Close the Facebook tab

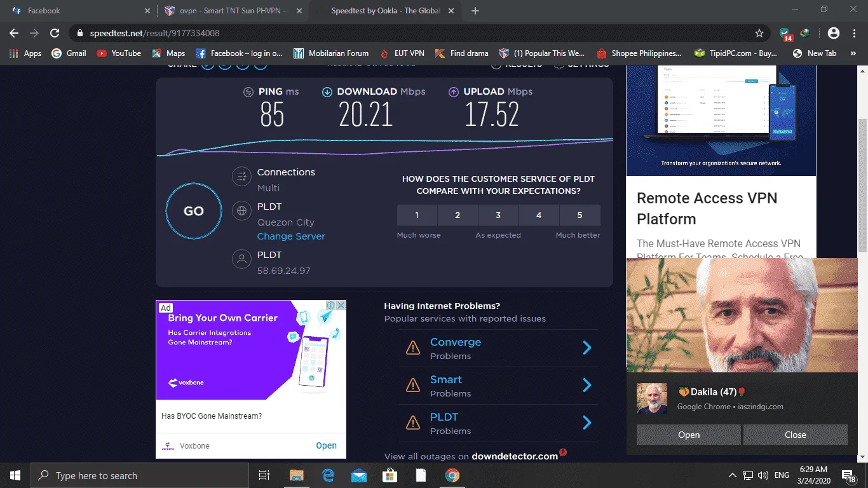point(147,11)
